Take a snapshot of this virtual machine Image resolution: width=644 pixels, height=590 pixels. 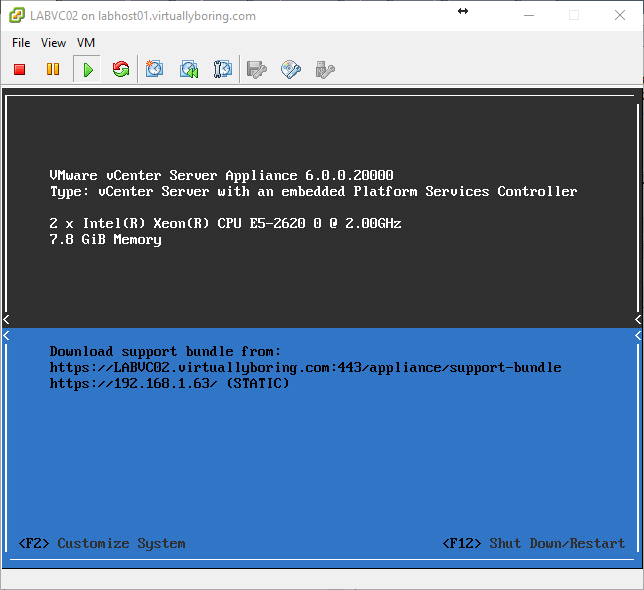154,69
